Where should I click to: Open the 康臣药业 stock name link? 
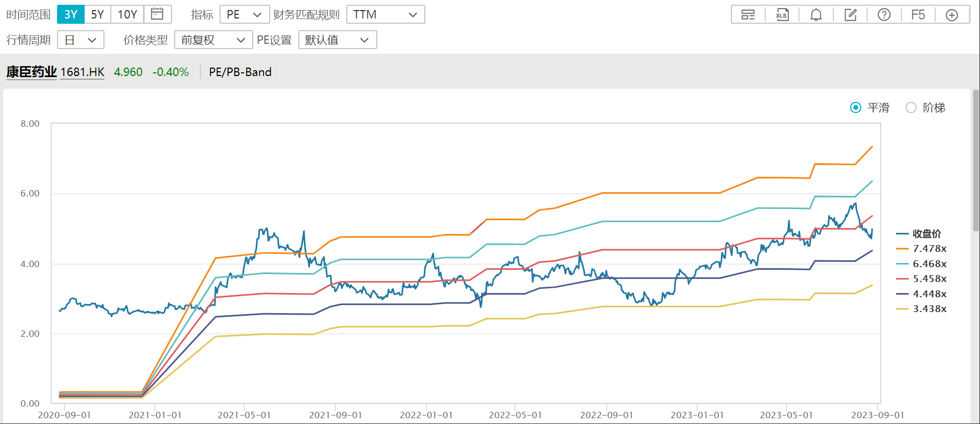pyautogui.click(x=32, y=72)
